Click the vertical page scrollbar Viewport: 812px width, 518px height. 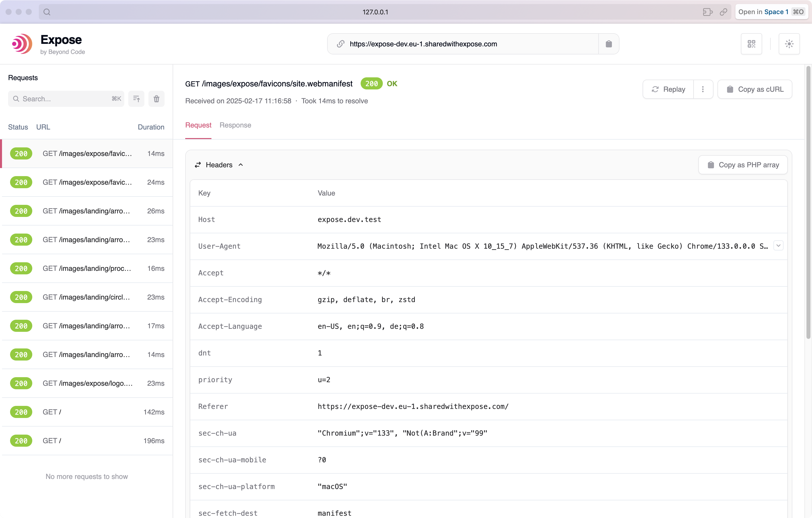808,202
